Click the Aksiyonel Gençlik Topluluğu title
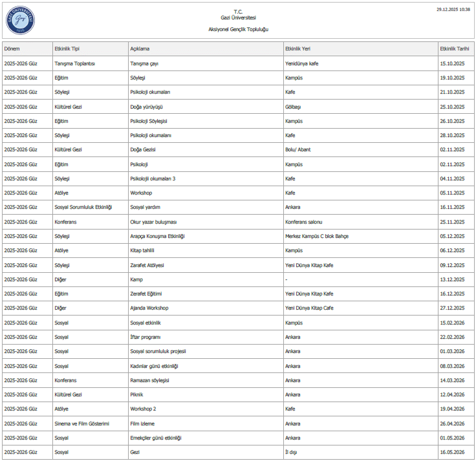The width and height of the screenshot is (476, 461). pos(238,30)
